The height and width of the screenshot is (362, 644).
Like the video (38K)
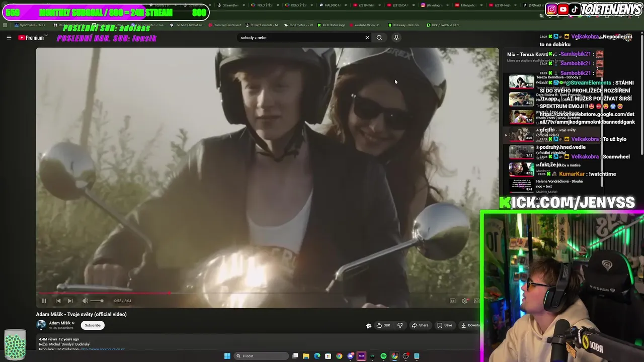point(383,325)
